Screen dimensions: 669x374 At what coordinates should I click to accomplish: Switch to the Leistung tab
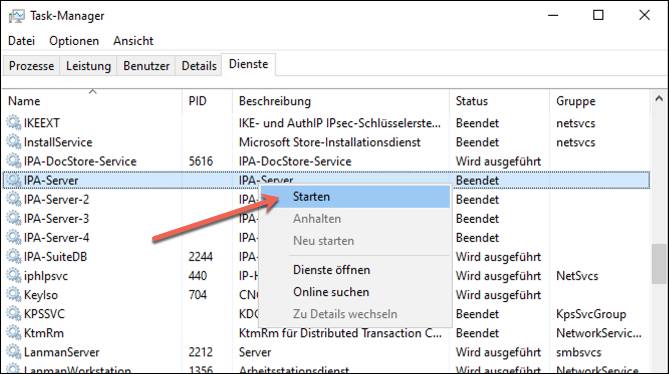point(88,66)
